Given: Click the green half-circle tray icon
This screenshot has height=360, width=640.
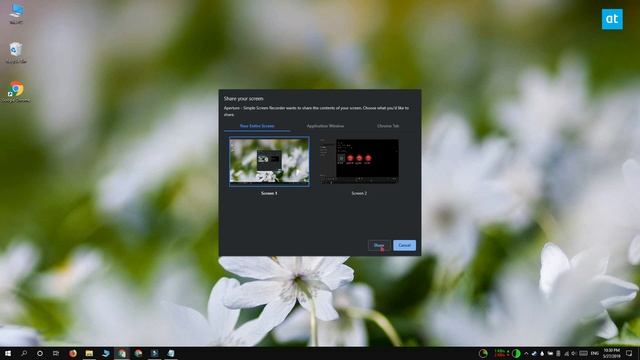Looking at the screenshot, I should [x=516, y=353].
